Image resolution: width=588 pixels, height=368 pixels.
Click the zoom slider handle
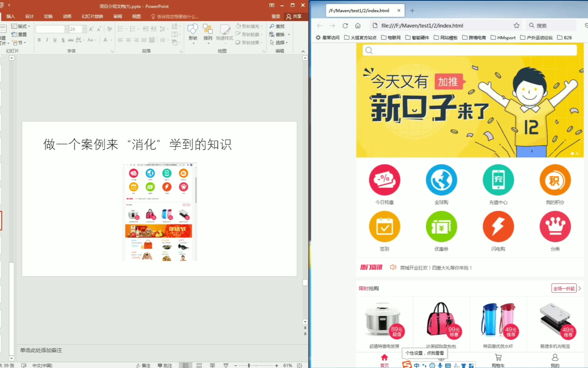tap(249, 365)
